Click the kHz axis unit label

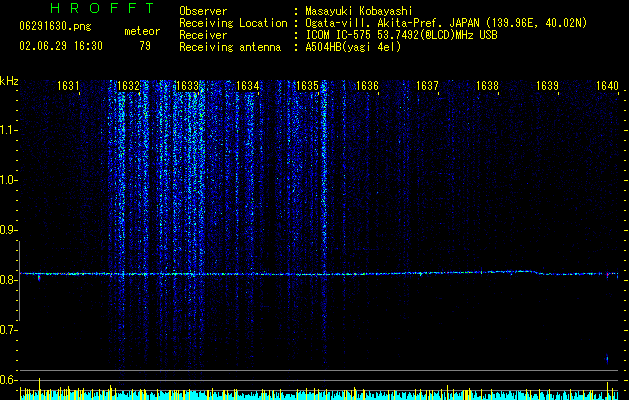point(9,81)
